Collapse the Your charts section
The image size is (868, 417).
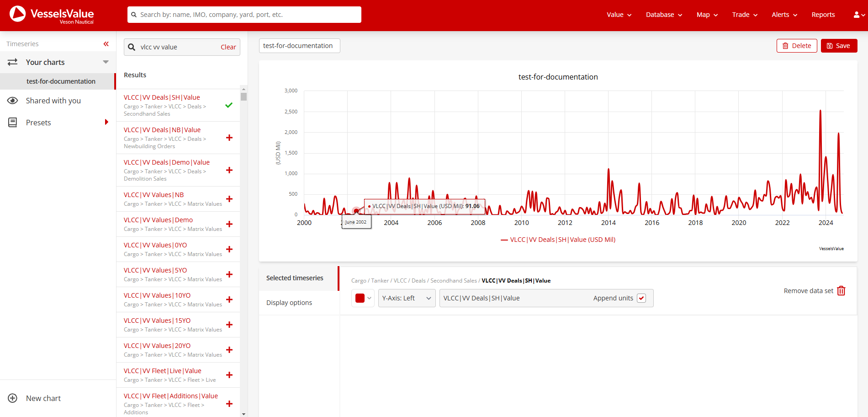106,62
